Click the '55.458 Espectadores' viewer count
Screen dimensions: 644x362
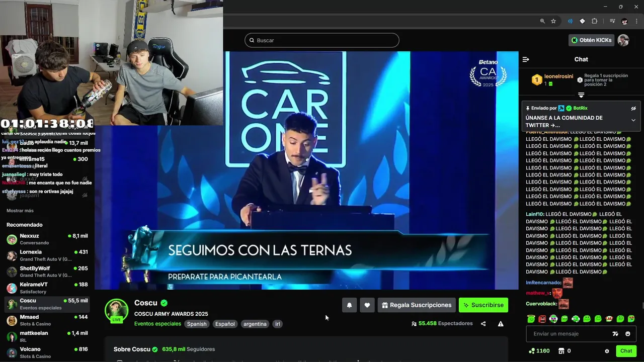click(x=442, y=324)
